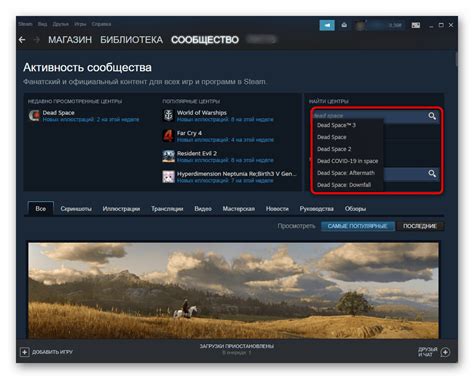Click the plus icon to add a game
Viewport: 474px width, 379px height.
[25, 352]
